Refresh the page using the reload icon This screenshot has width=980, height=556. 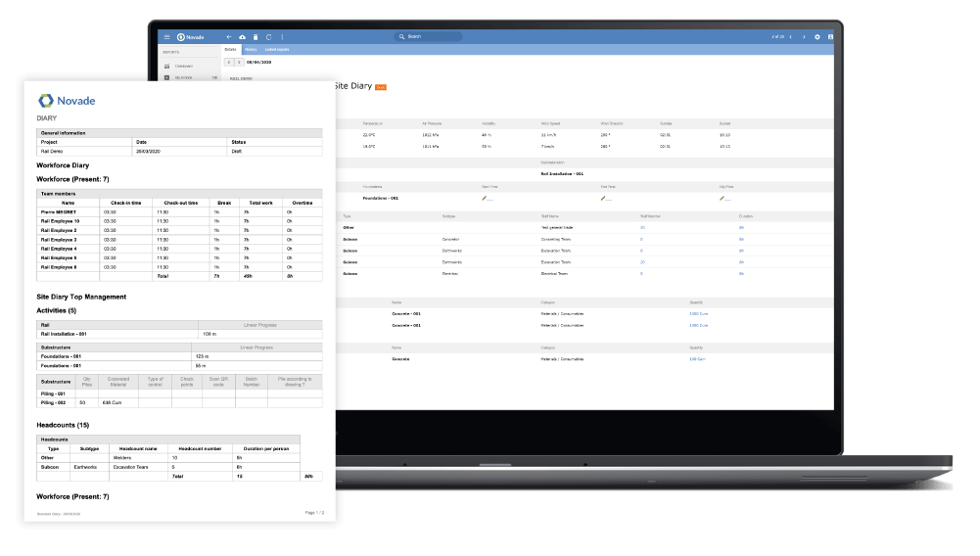pos(267,36)
